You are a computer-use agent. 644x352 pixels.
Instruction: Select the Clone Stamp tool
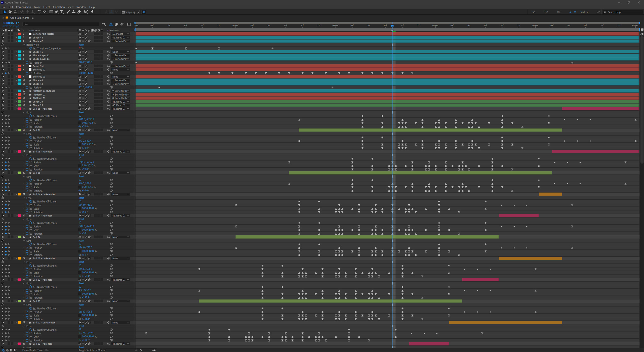[73, 12]
